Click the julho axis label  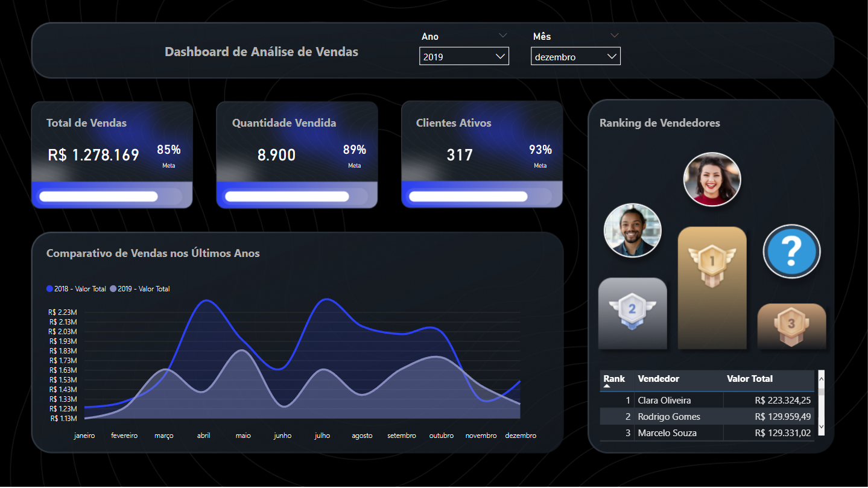pyautogui.click(x=322, y=436)
